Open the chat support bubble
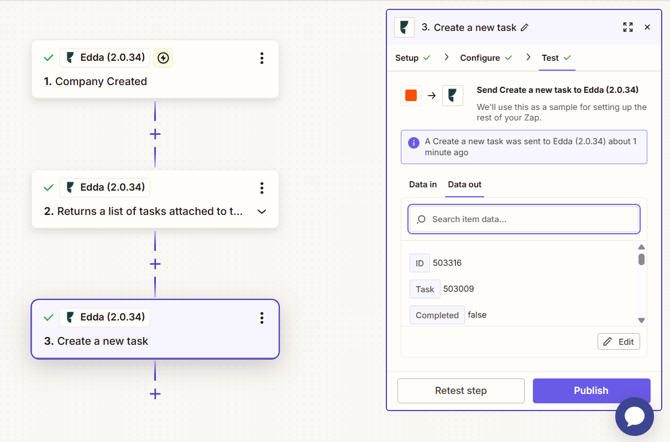670x442 pixels. (634, 416)
